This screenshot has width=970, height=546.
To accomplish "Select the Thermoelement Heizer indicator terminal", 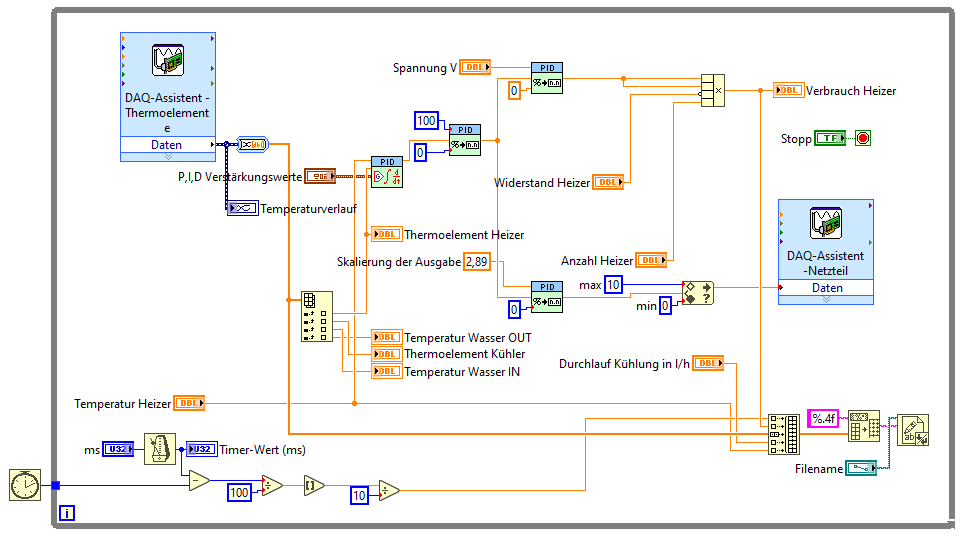I will (x=387, y=234).
